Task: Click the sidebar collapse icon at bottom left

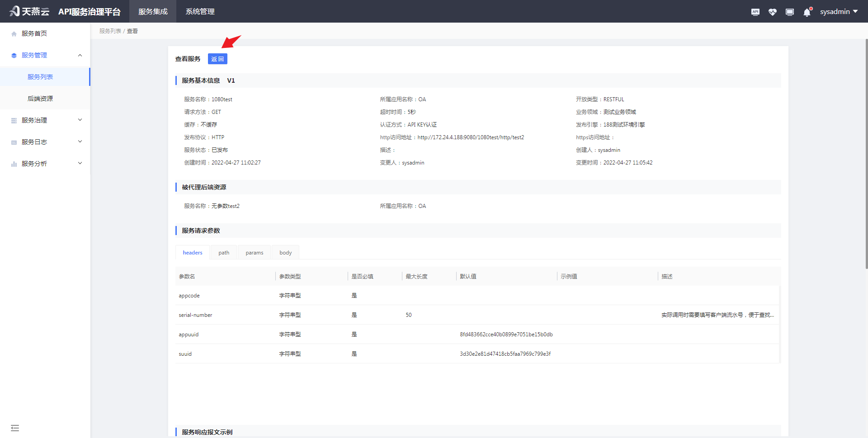Action: (x=15, y=428)
